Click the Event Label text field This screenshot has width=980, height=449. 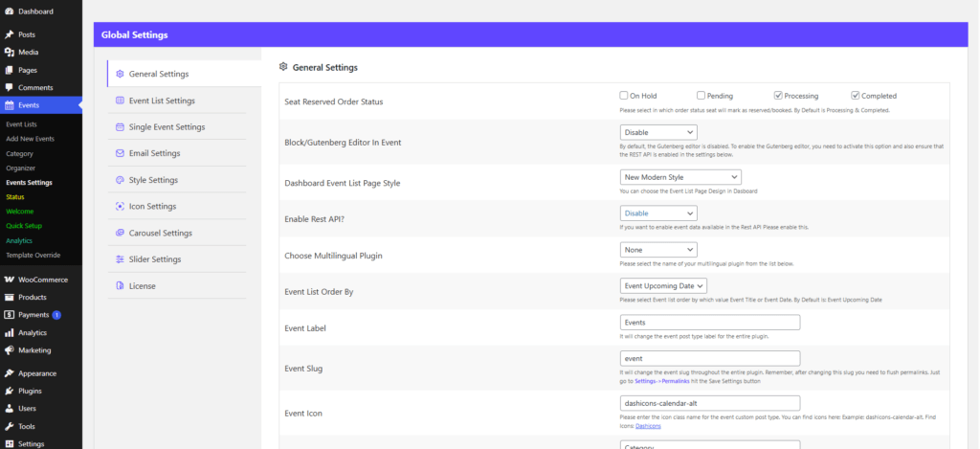pyautogui.click(x=710, y=322)
